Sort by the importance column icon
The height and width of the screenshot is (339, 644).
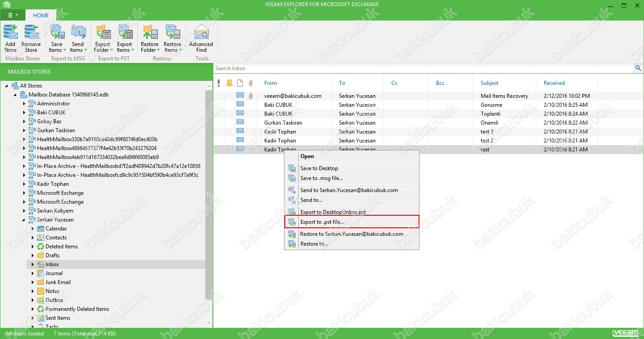click(219, 83)
